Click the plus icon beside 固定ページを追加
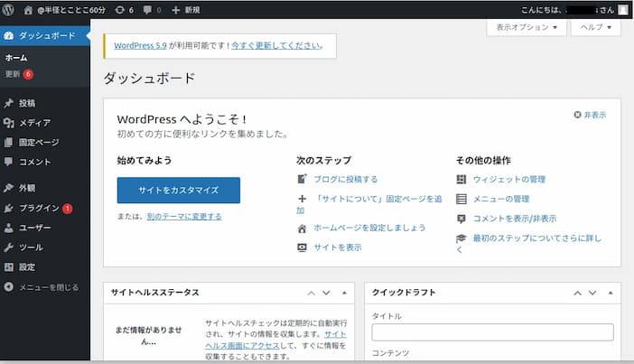 coord(302,199)
